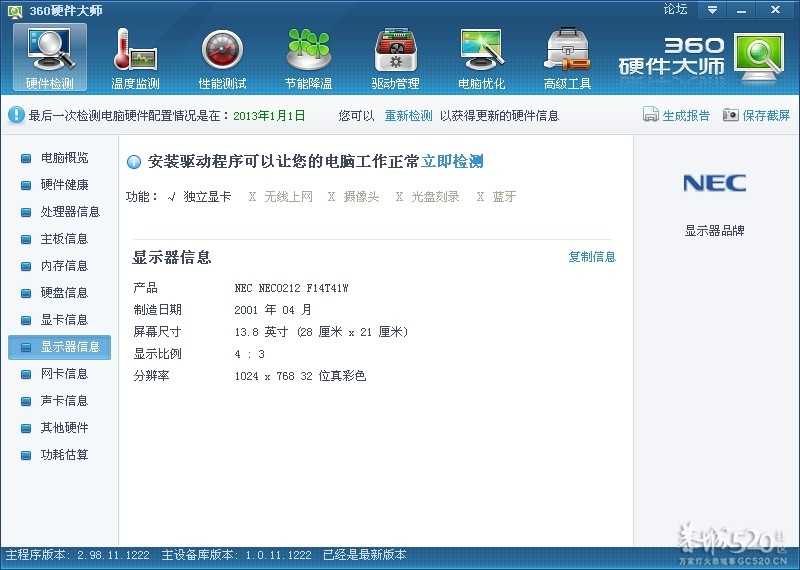Select 内存信息 in the sidebar

[x=60, y=266]
